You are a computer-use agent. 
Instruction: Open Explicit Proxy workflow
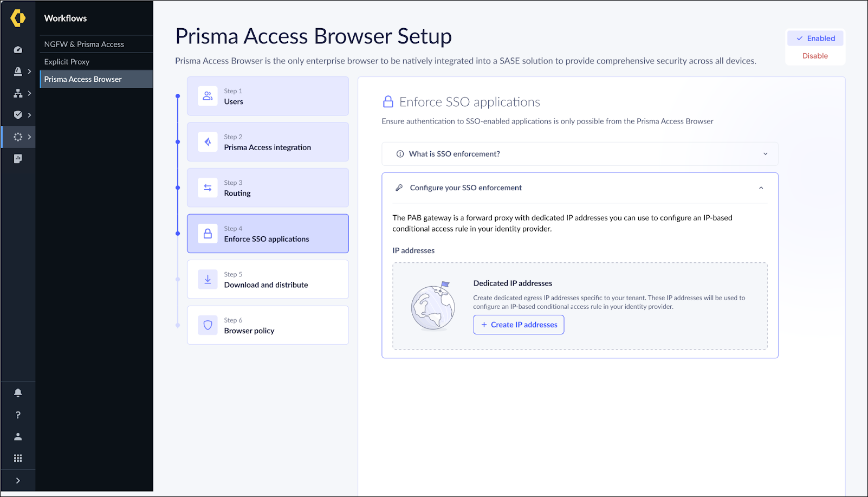pyautogui.click(x=67, y=62)
